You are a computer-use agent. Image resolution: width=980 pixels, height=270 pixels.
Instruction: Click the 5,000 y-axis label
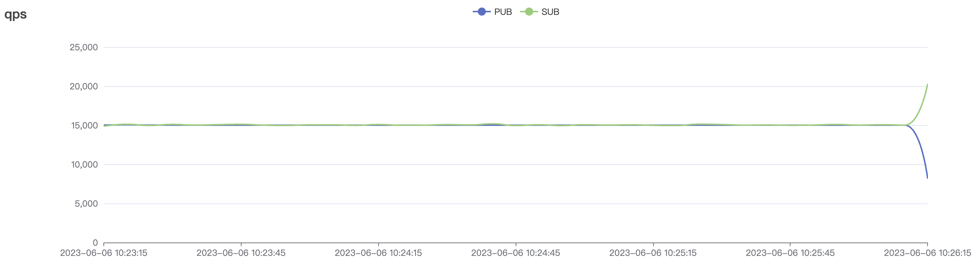coord(86,204)
